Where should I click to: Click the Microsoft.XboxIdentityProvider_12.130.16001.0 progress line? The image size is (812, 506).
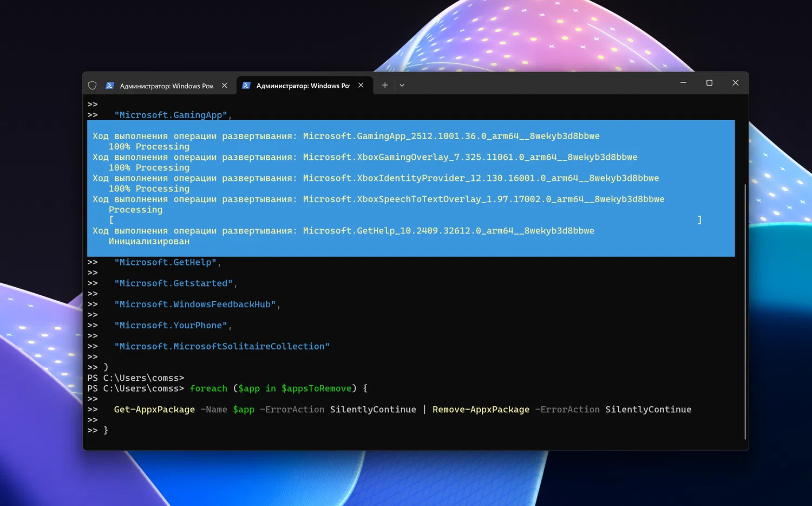[376, 178]
